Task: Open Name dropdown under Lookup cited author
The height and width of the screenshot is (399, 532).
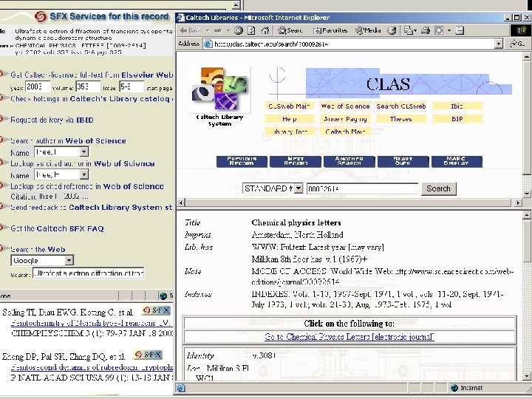Action: (83, 174)
